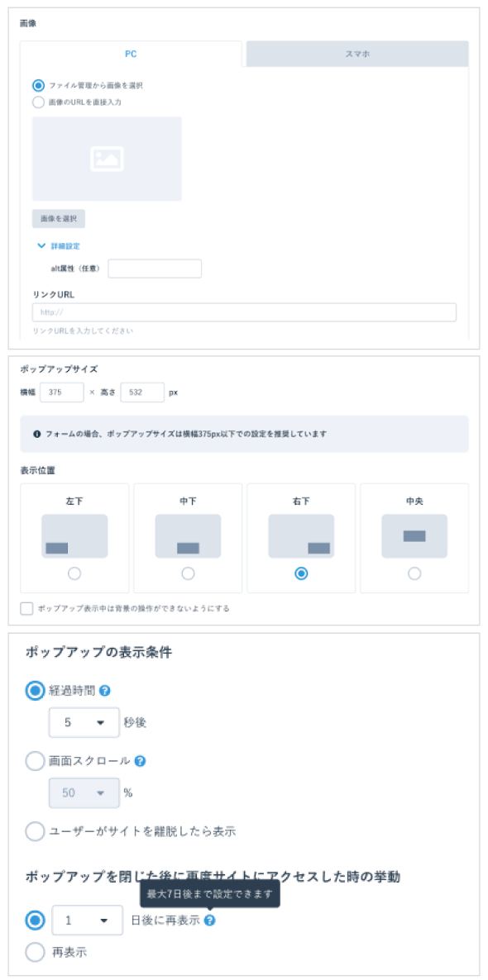The image size is (488, 980).
Task: Select 画面スクロール display condition
Action: pos(35,761)
